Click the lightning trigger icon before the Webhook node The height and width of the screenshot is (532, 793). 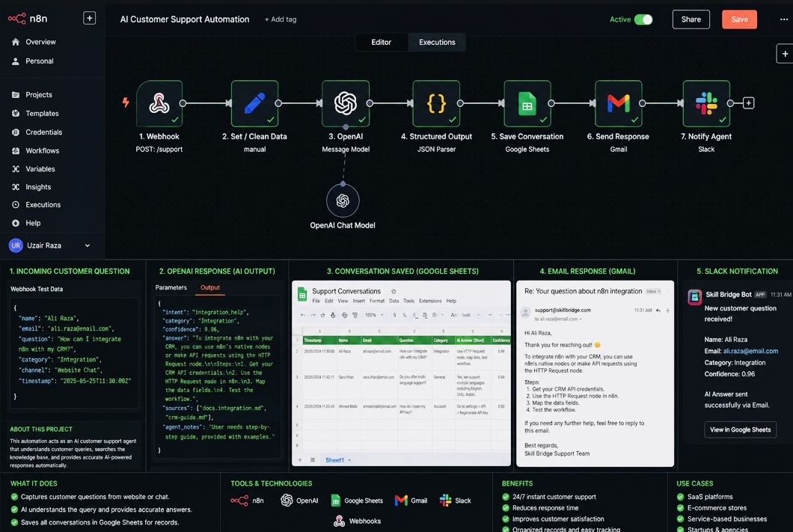[126, 103]
